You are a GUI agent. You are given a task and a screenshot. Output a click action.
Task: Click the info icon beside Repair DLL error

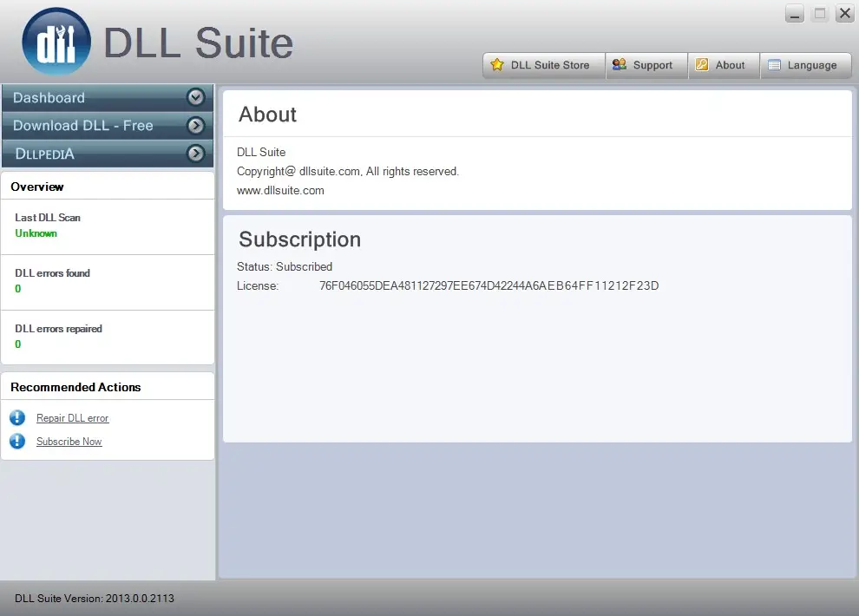pyautogui.click(x=17, y=417)
